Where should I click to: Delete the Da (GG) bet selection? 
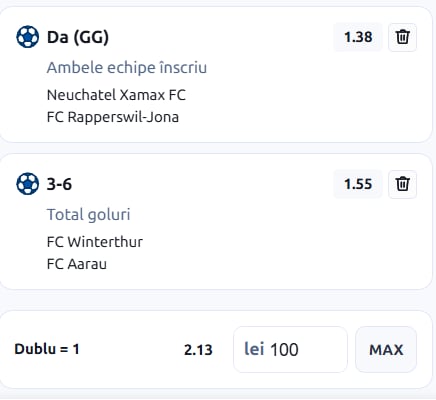(x=402, y=37)
